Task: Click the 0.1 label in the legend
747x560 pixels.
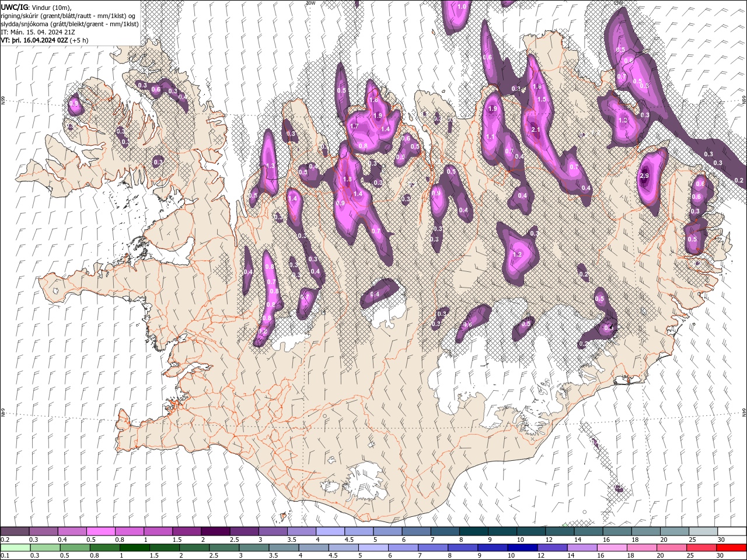Action: click(5, 556)
